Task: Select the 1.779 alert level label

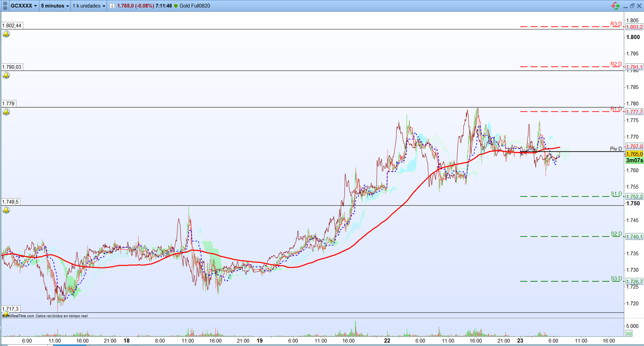Action: [9, 103]
